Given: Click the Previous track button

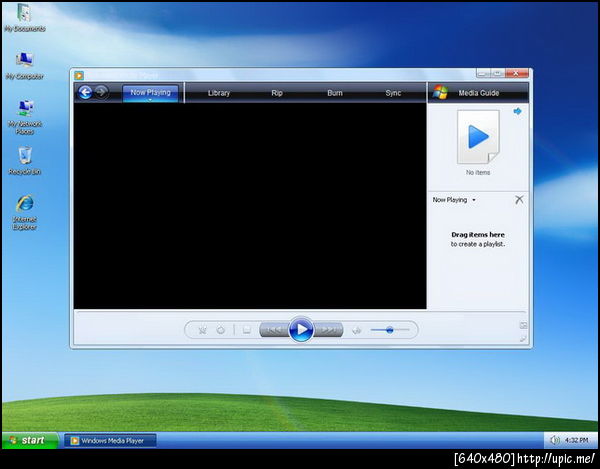Looking at the screenshot, I should point(274,329).
